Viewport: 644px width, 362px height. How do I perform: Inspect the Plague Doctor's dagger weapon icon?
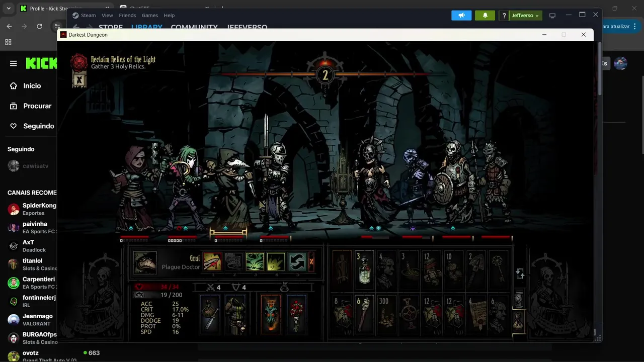click(x=210, y=314)
